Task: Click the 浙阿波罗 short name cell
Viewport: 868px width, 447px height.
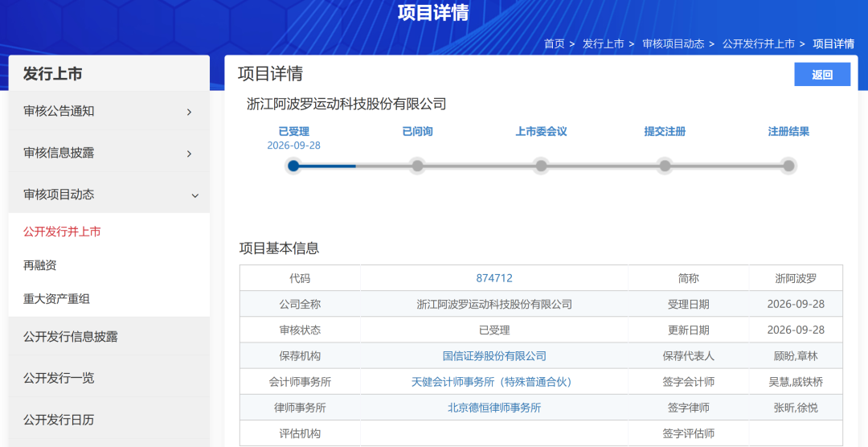Action: pos(796,278)
